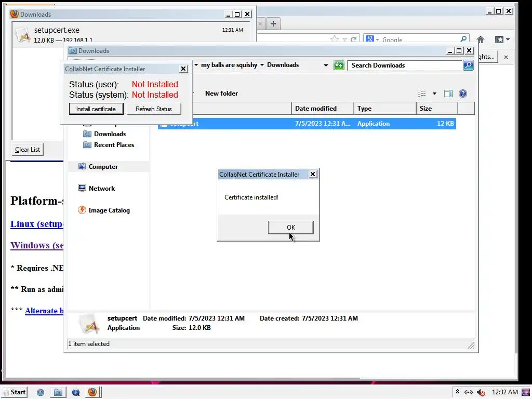Click the green refresh icon in Explorer address bar
Viewport: 532px width, 399px height.
pyautogui.click(x=339, y=65)
